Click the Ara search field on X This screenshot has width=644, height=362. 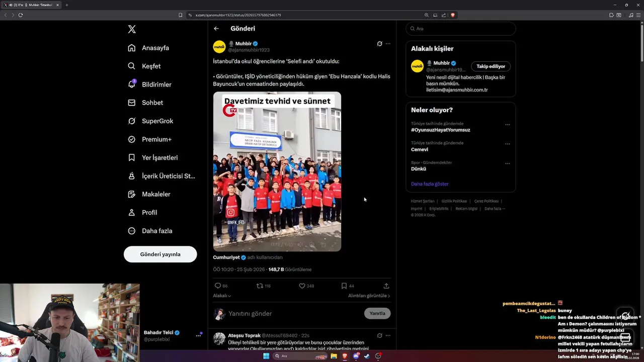(460, 29)
